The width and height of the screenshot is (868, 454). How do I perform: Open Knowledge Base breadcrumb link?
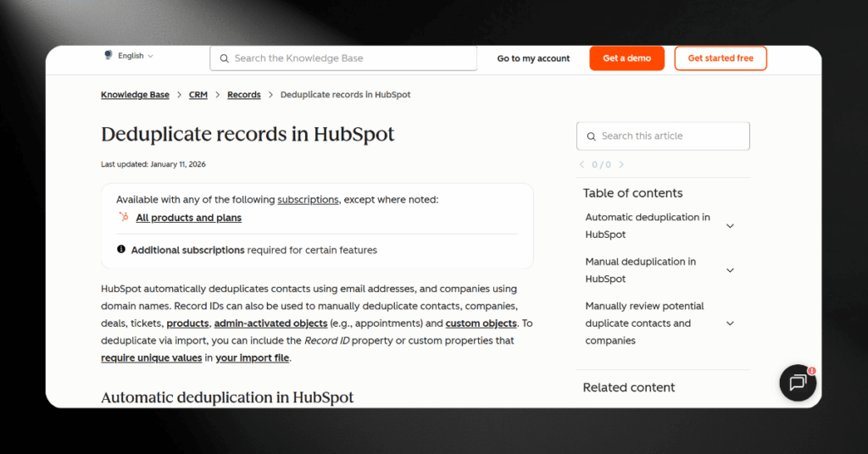(135, 95)
